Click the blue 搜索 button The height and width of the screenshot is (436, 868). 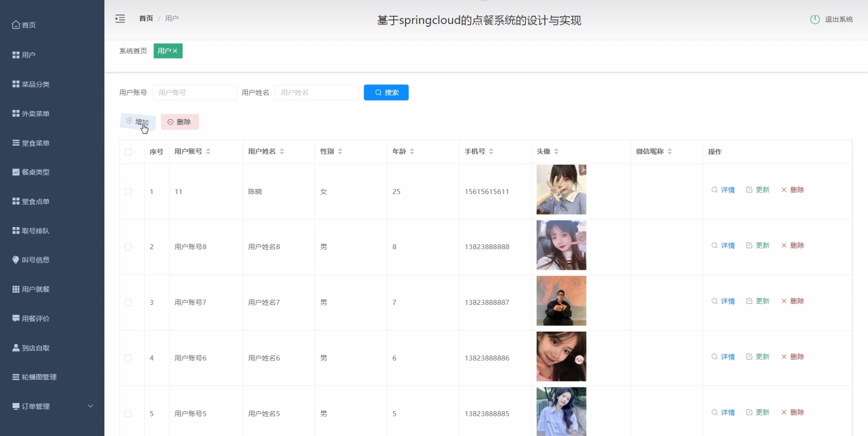coord(386,93)
